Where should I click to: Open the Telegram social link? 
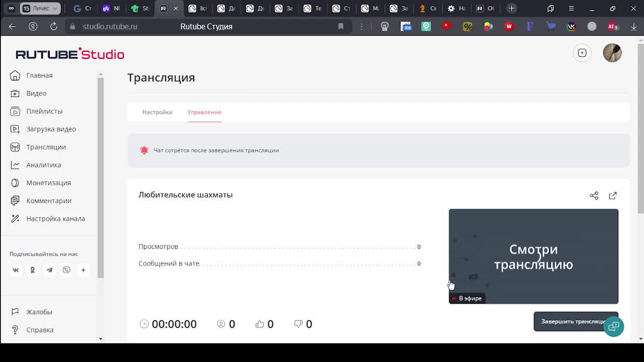(49, 270)
